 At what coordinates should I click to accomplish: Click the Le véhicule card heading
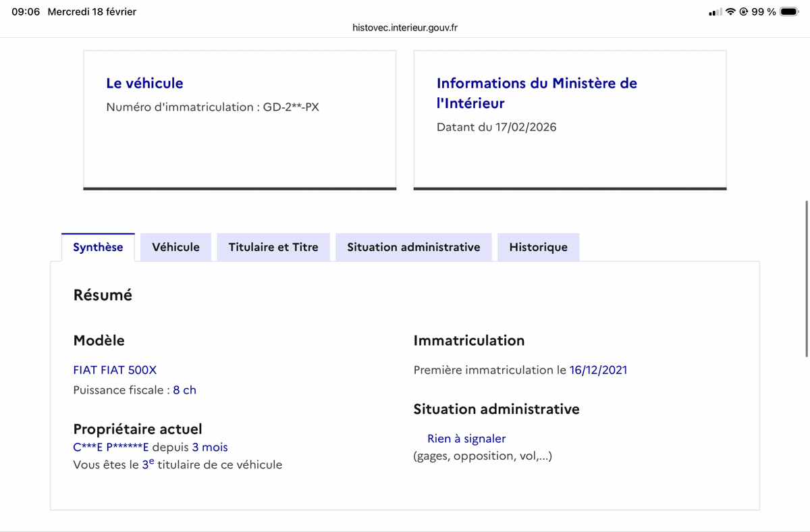[144, 83]
